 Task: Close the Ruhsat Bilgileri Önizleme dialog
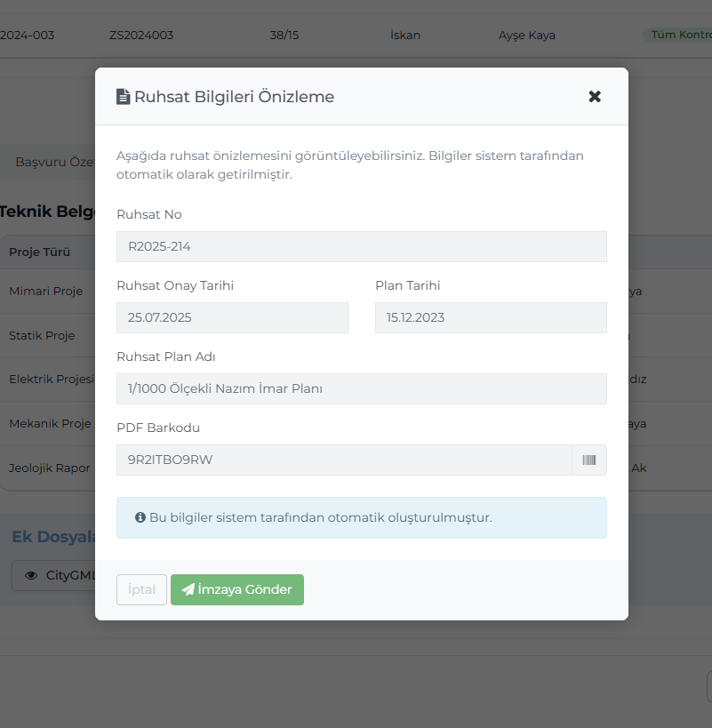(x=595, y=97)
